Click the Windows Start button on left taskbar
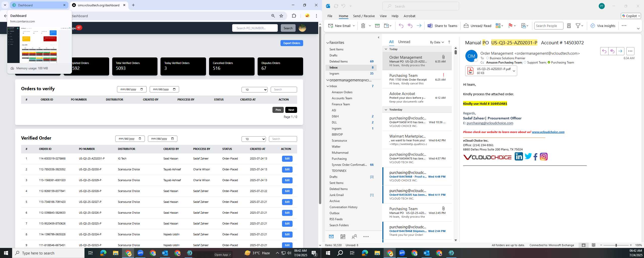This screenshot has width=644, height=258. tap(6, 253)
